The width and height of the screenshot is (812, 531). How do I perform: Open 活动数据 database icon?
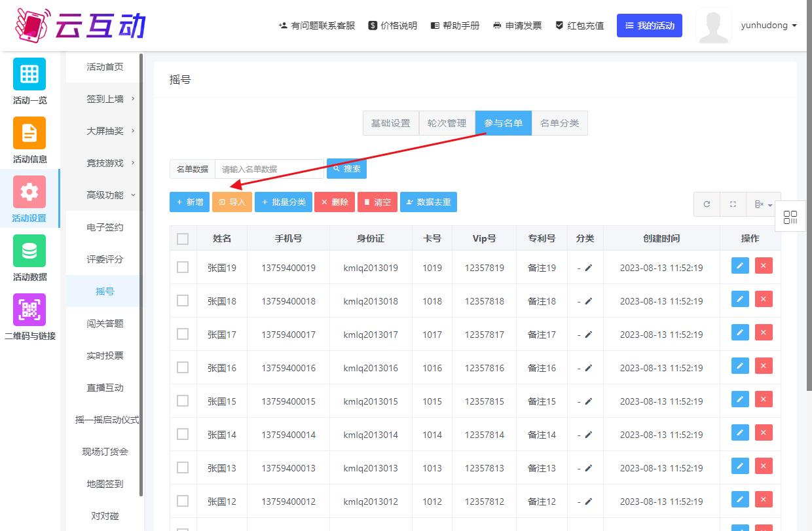point(29,251)
